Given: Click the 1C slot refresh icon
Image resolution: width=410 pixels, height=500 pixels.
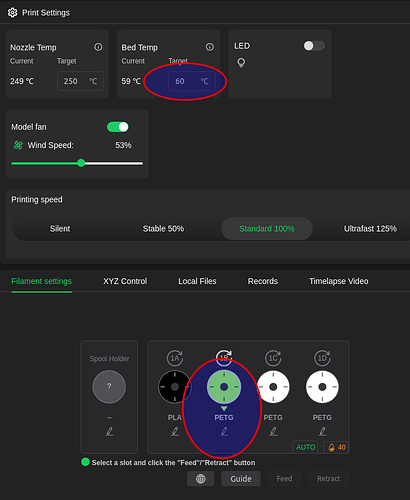Looking at the screenshot, I should (x=273, y=358).
